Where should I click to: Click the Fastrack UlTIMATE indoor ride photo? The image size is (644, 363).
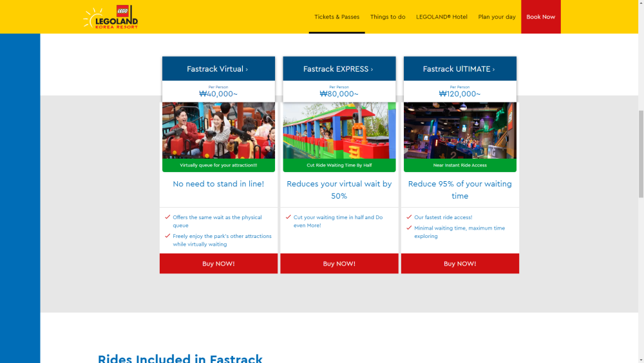click(460, 130)
